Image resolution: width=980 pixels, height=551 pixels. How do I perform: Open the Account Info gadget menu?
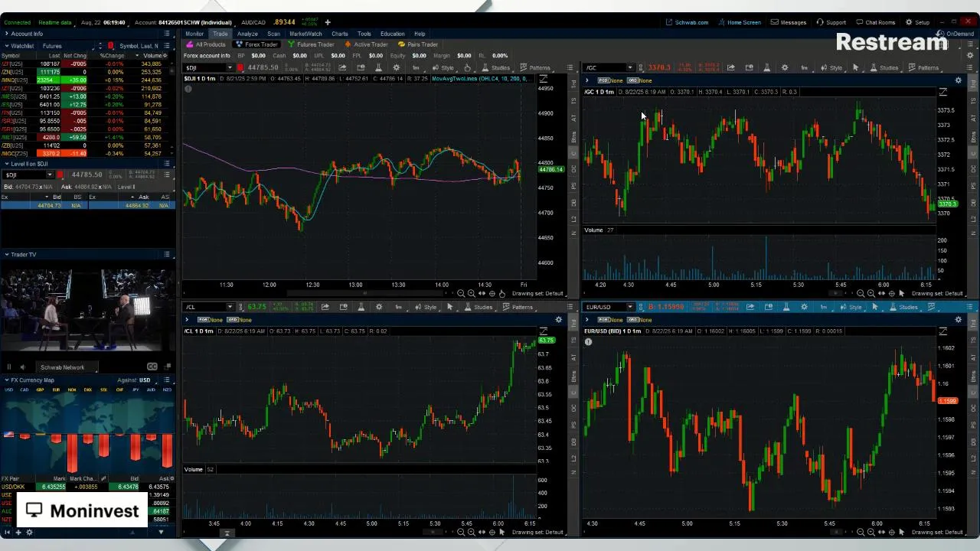click(x=167, y=34)
